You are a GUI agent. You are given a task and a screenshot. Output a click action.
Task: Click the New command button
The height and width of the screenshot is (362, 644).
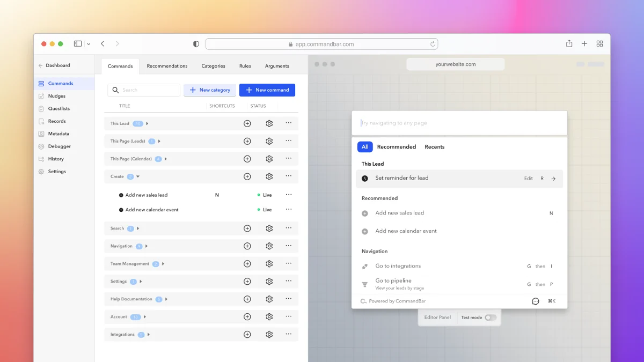[267, 90]
